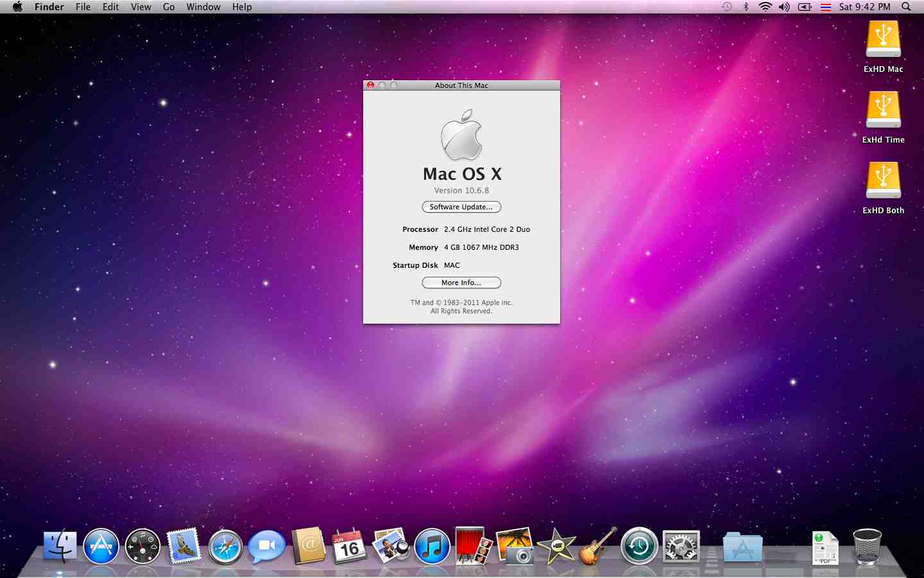Open iTunes music note icon
924x578 pixels.
432,547
